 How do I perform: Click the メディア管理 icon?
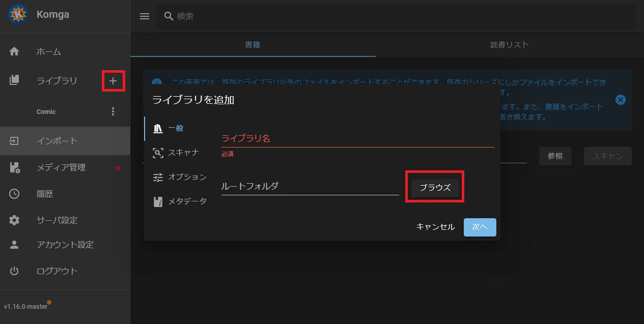15,167
